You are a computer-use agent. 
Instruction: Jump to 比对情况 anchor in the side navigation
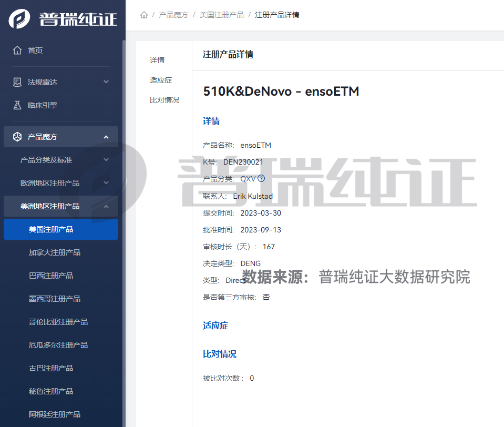click(x=164, y=100)
